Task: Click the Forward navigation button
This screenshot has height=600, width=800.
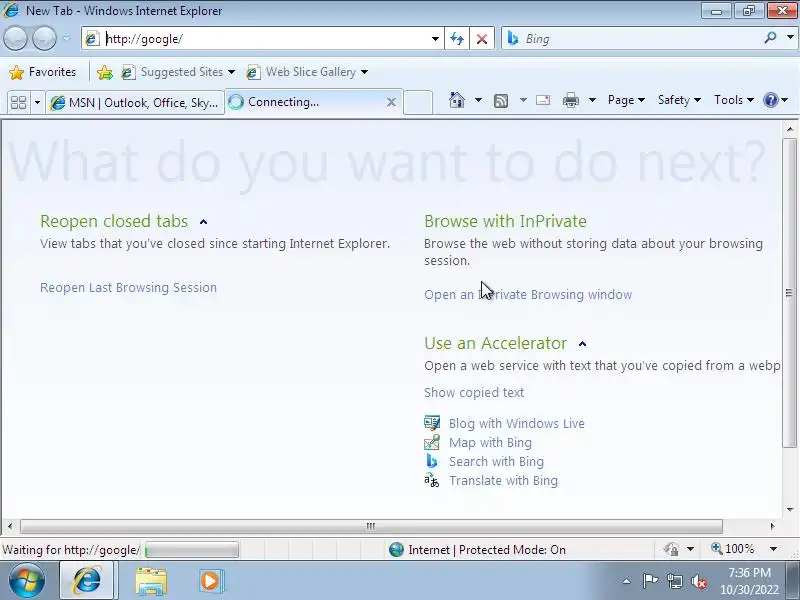Action: (x=44, y=39)
